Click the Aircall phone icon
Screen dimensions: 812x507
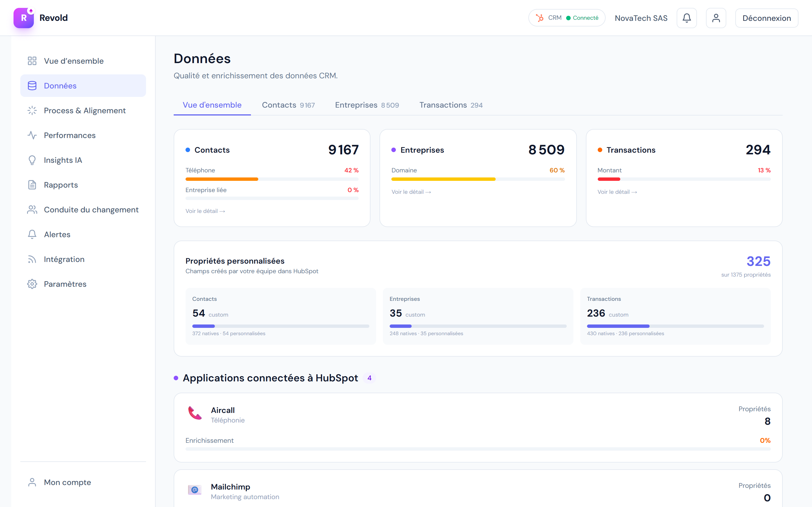click(195, 413)
